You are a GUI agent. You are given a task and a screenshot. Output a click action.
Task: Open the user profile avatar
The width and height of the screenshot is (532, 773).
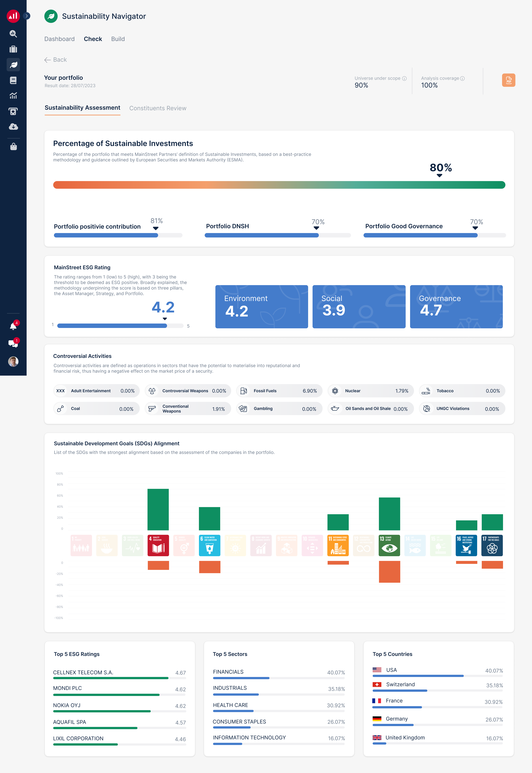coord(13,362)
